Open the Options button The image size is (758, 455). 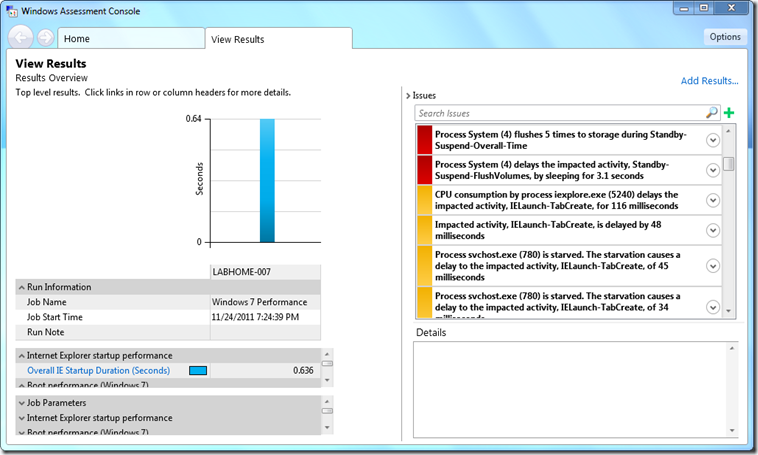coord(725,37)
